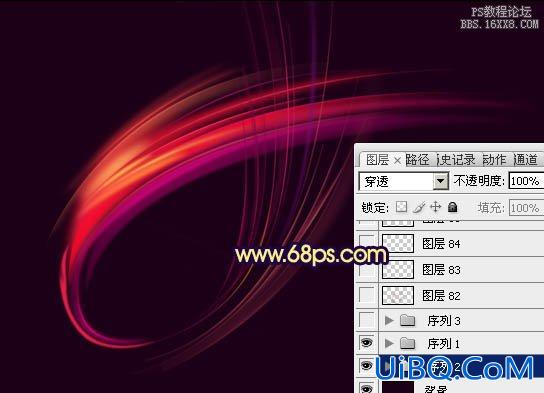Viewport: 544px width, 393px height.
Task: Toggle lock position move icon
Action: (435, 207)
